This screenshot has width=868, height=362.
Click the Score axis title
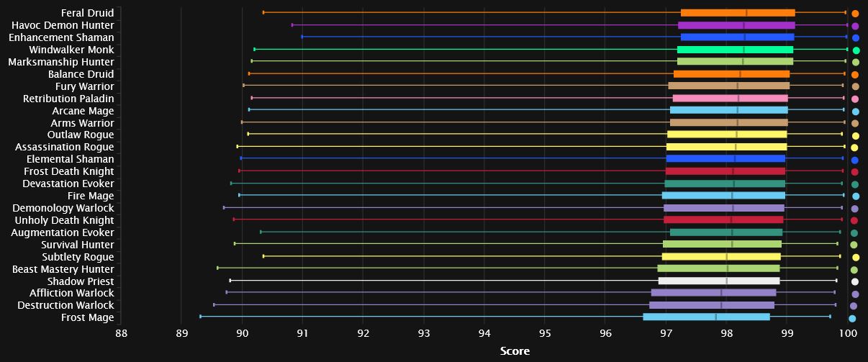[x=515, y=351]
